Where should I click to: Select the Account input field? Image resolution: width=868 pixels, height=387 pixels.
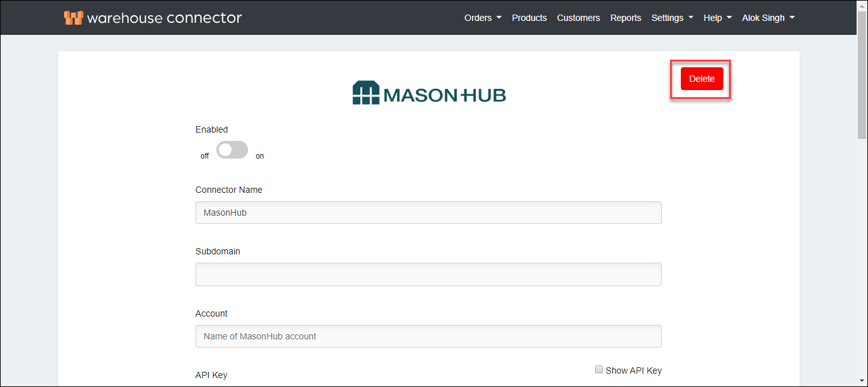pyautogui.click(x=428, y=336)
